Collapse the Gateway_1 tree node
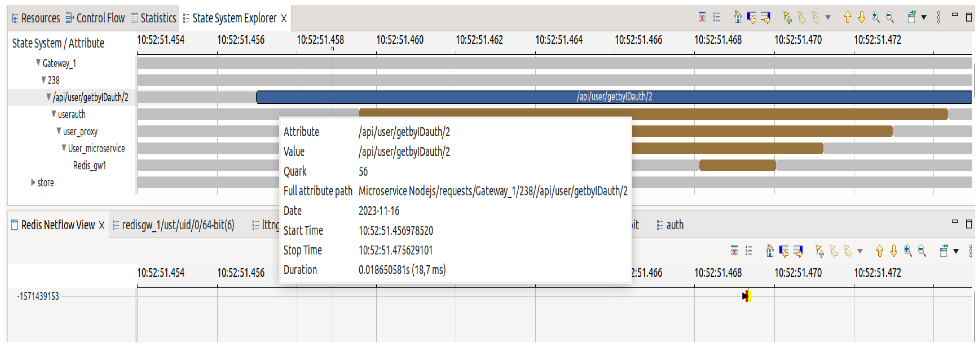This screenshot has width=980, height=347. 38,62
